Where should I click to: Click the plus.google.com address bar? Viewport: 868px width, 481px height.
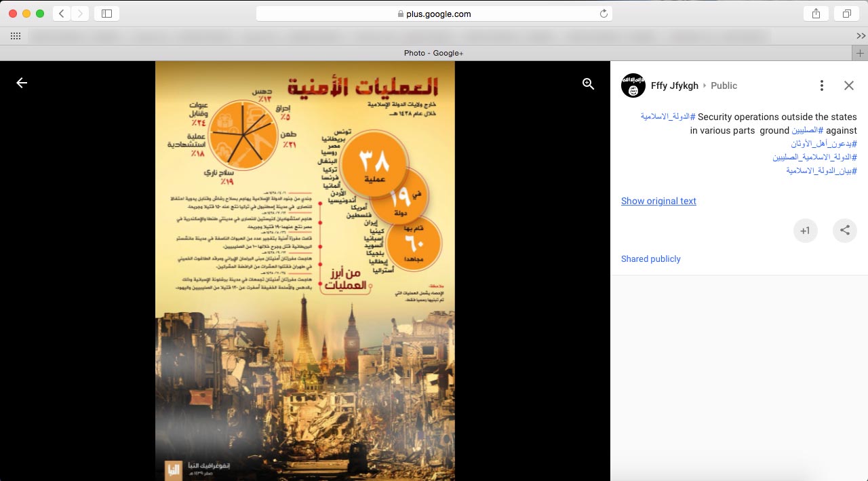434,14
